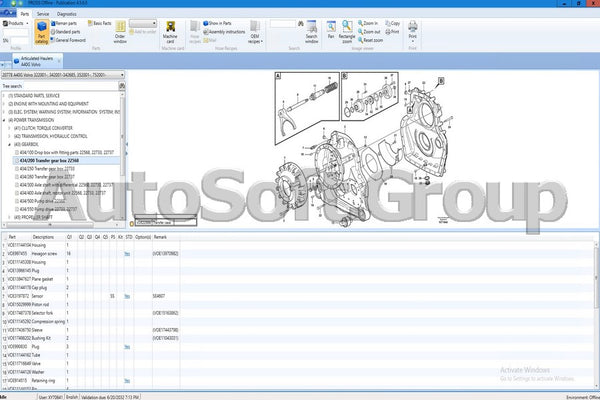Open Yes link for Retaining ring row
The image size is (600, 400).
click(x=127, y=381)
